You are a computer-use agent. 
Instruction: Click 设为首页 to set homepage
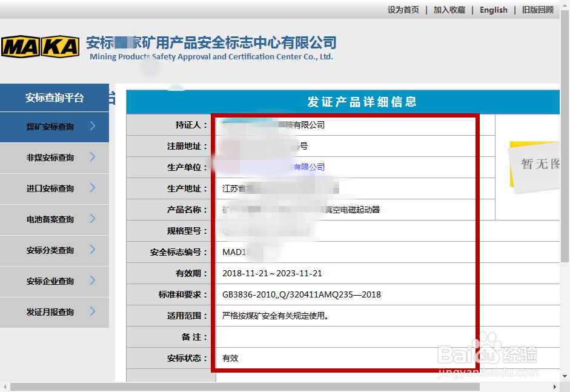coord(403,10)
